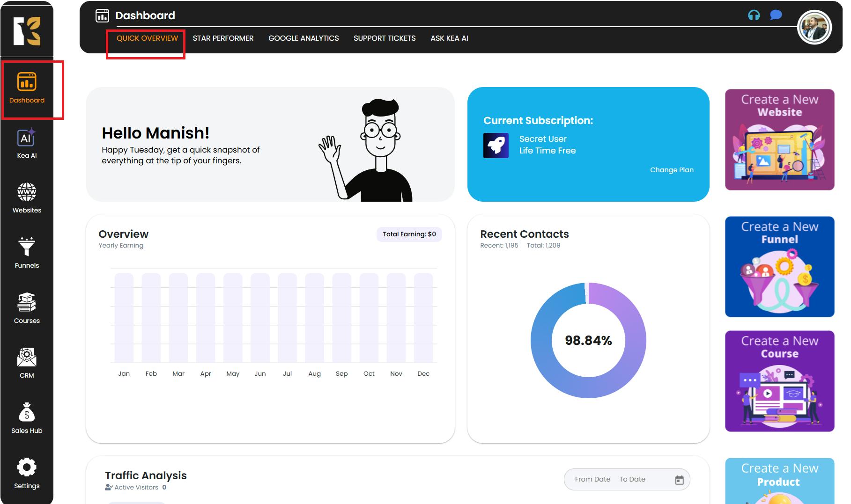Screen dimensions: 851x504
Task: Open the Settings gear icon
Action: [27, 467]
